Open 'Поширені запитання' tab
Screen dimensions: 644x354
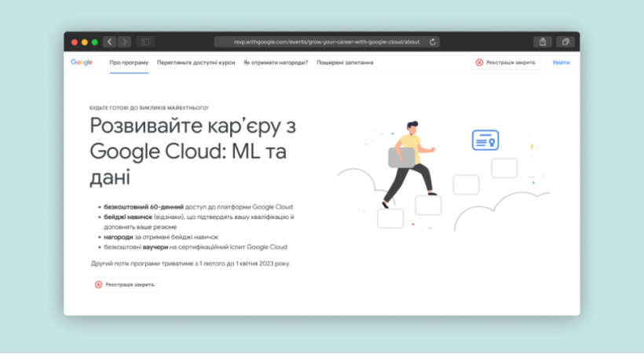pyautogui.click(x=345, y=63)
